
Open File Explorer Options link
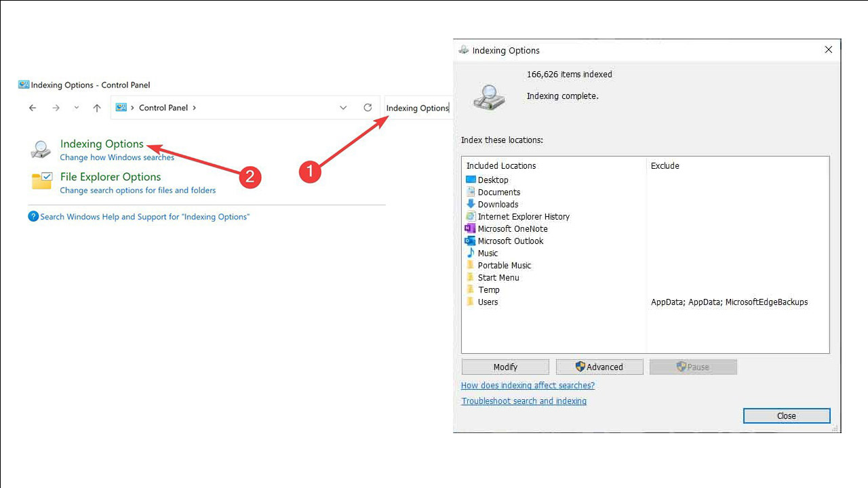pos(111,177)
